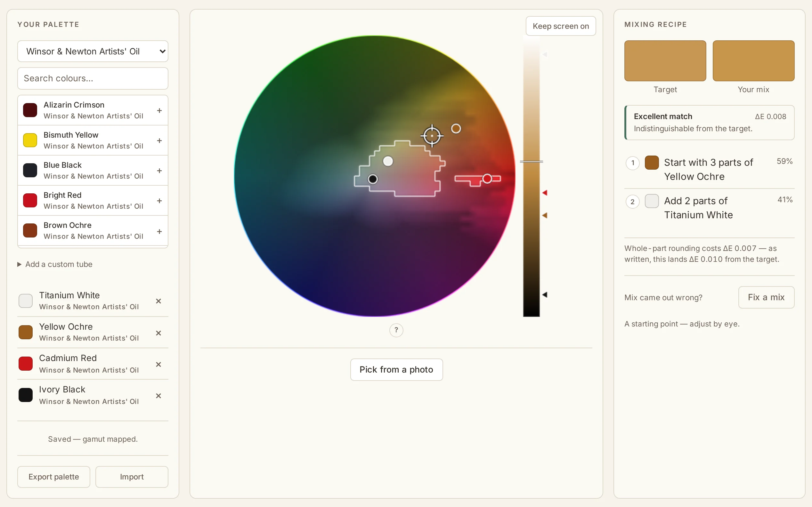This screenshot has height=507, width=812.
Task: Click the Cadmium Red palette swatch
Action: (26, 364)
